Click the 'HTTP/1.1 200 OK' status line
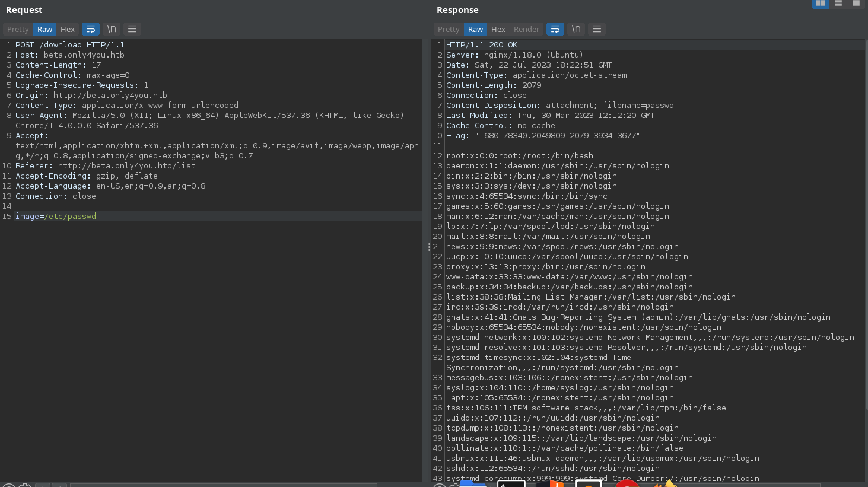The image size is (868, 487). click(x=482, y=44)
